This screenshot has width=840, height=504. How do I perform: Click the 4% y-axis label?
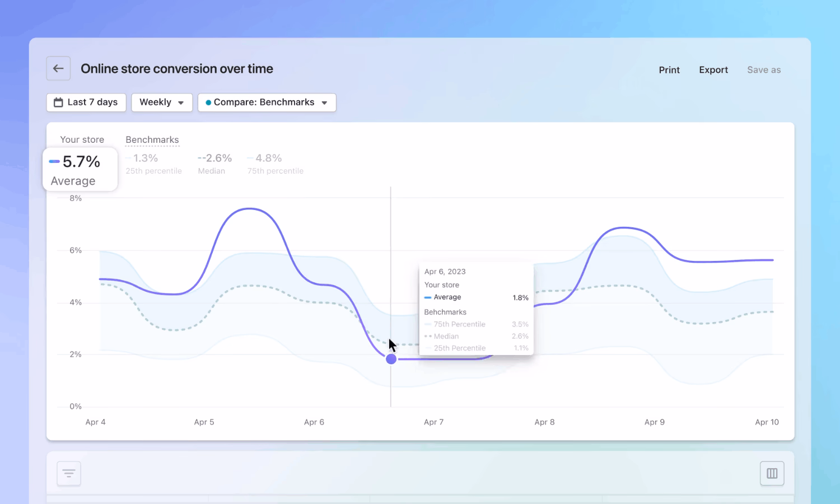point(76,302)
